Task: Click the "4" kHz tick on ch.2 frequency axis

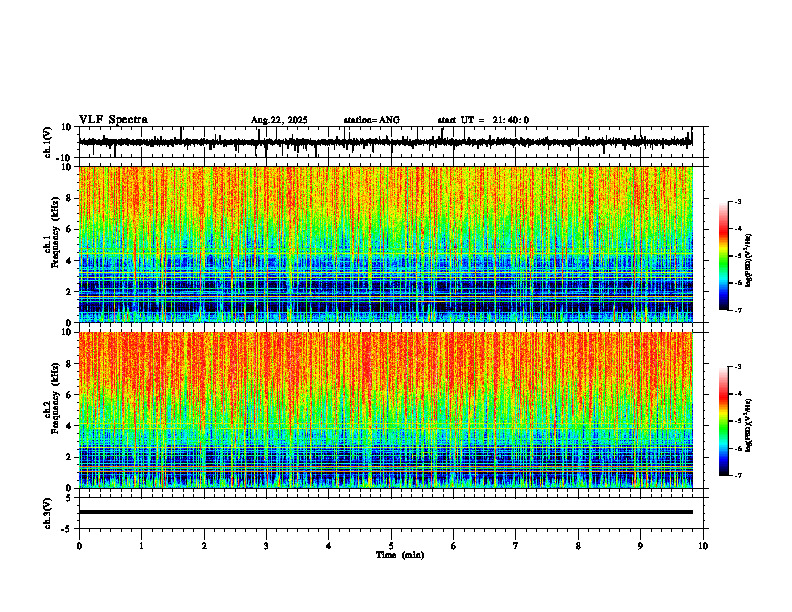Action: [70, 426]
